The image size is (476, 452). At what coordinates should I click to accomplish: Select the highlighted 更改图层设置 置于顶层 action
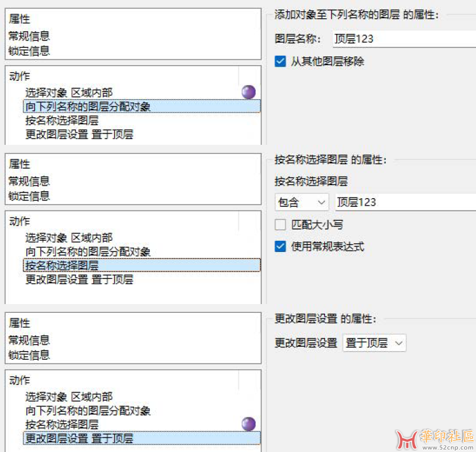coord(79,438)
